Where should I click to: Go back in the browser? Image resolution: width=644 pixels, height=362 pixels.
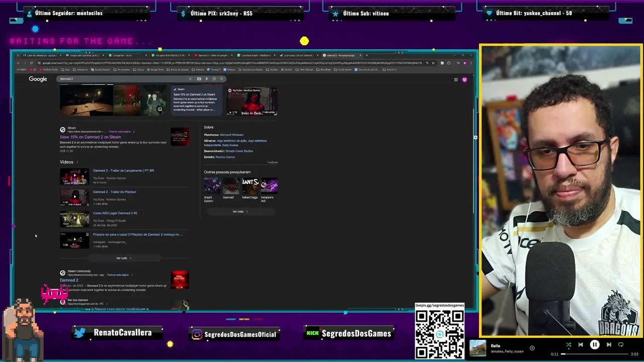point(18,63)
